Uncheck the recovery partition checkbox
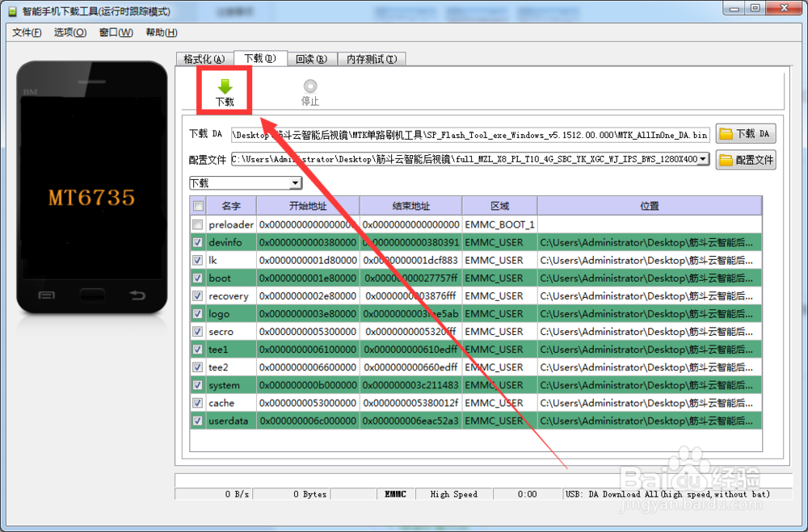This screenshot has width=808, height=532. pyautogui.click(x=197, y=295)
